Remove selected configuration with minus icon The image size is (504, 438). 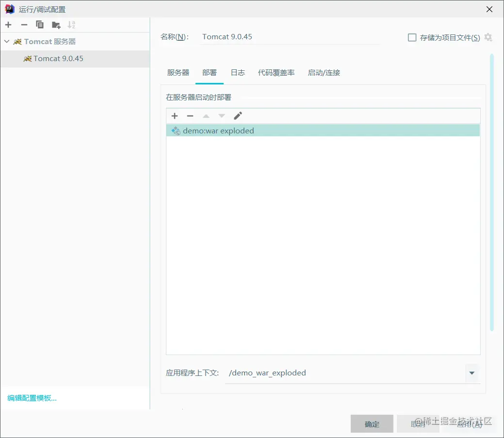(24, 25)
